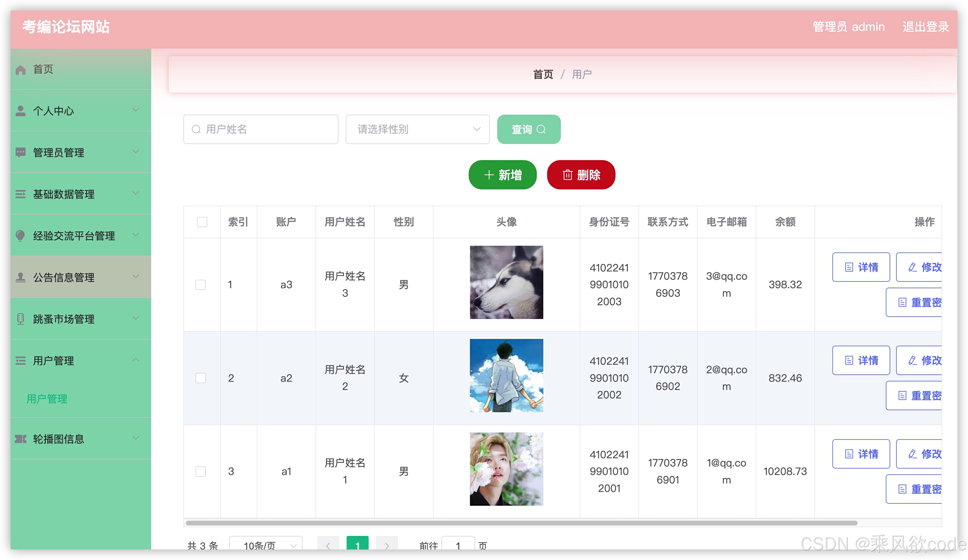Open the 请选择性别 gender dropdown
The height and width of the screenshot is (560, 968).
(x=417, y=129)
